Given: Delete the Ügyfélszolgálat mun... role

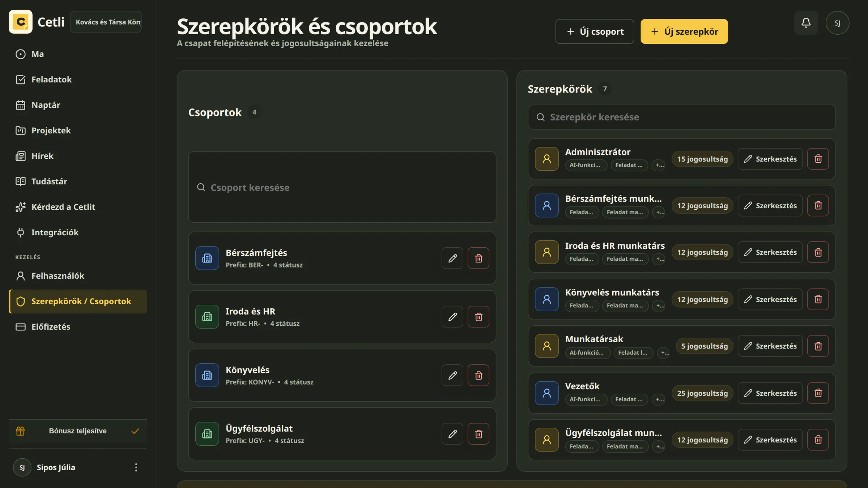Looking at the screenshot, I should coord(818,440).
